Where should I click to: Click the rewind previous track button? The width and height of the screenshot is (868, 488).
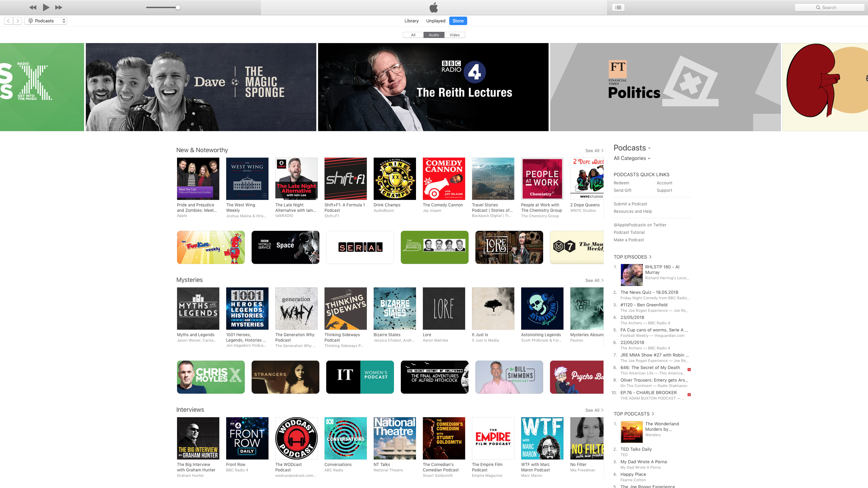point(33,7)
